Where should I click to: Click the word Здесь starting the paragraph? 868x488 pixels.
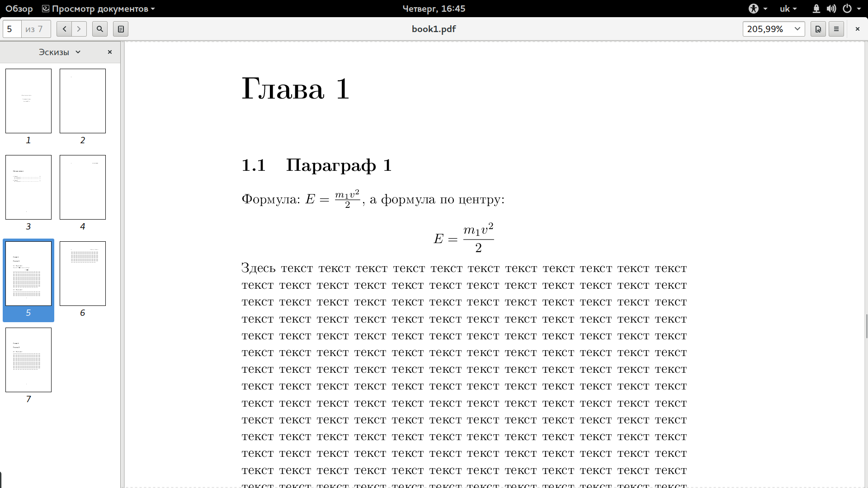[259, 268]
